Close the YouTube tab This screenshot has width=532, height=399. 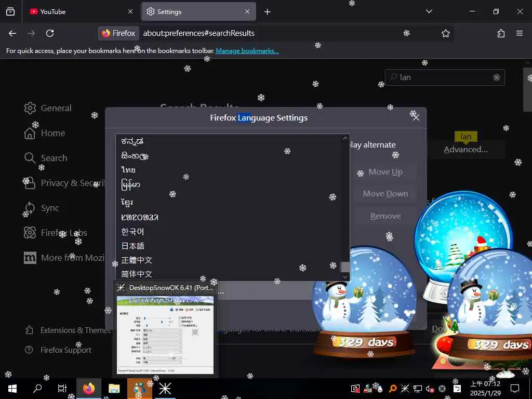tap(130, 11)
